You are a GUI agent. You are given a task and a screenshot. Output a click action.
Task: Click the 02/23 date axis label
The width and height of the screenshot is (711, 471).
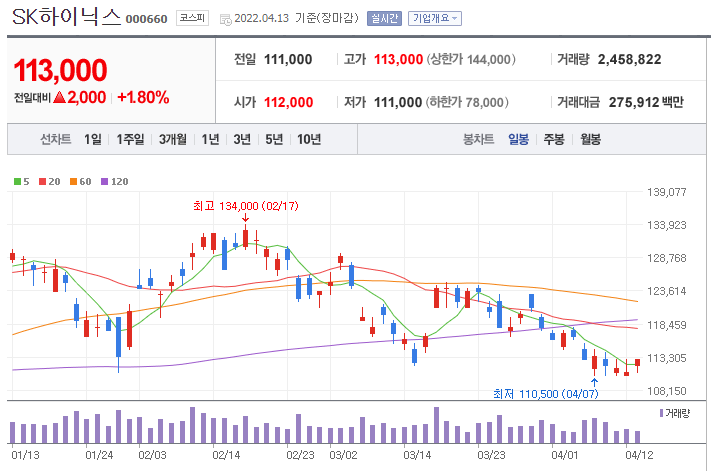pos(300,455)
